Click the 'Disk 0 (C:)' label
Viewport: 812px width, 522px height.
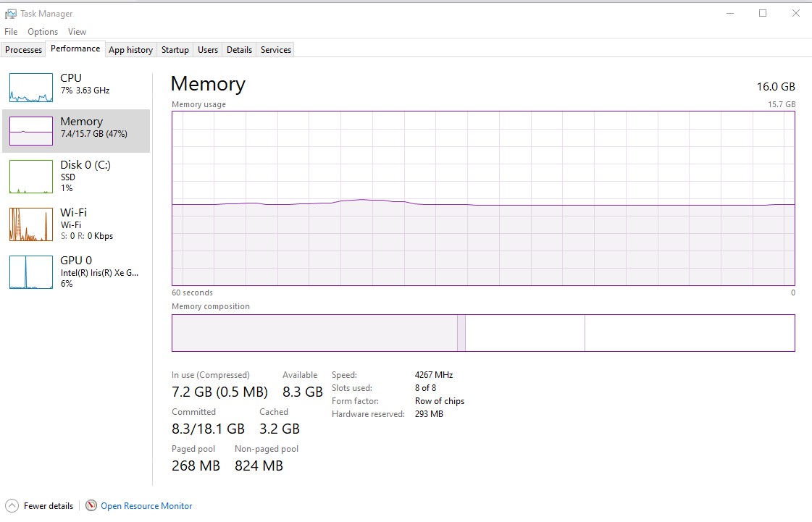[x=85, y=164]
